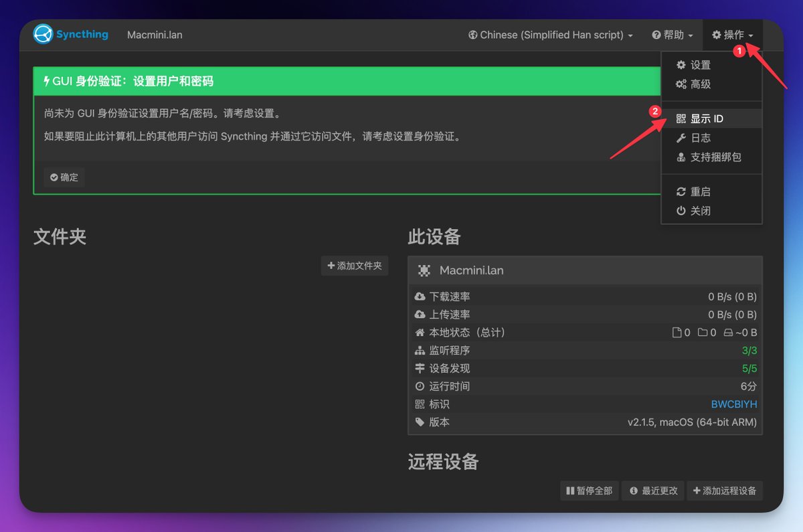Viewport: 803px width, 532px height.
Task: Click the tag icon at 版本
Action: click(x=420, y=422)
